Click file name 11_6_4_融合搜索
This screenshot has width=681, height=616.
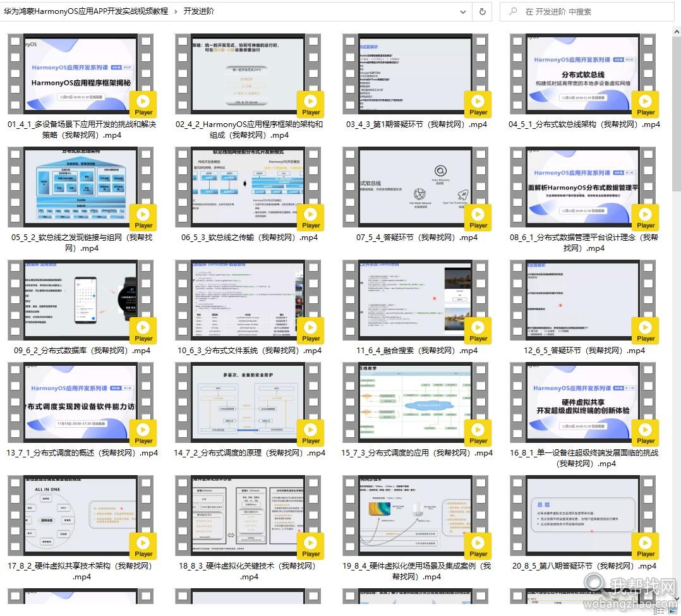click(416, 351)
